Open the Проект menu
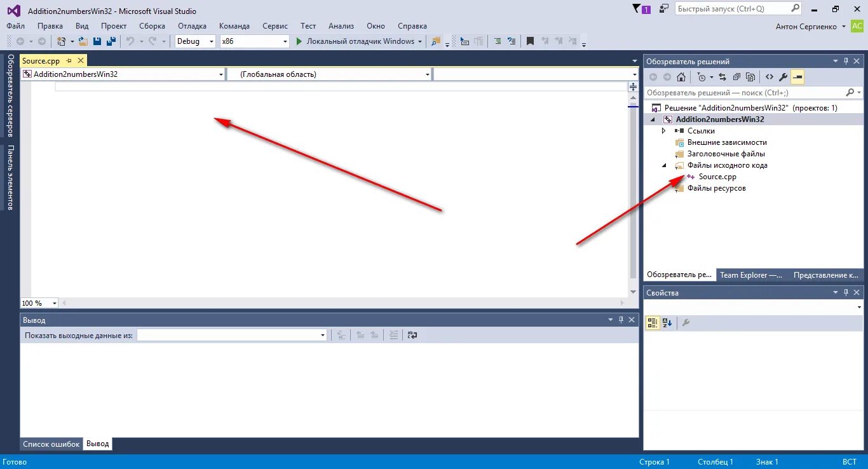Viewport: 868px width, 469px height. tap(114, 26)
